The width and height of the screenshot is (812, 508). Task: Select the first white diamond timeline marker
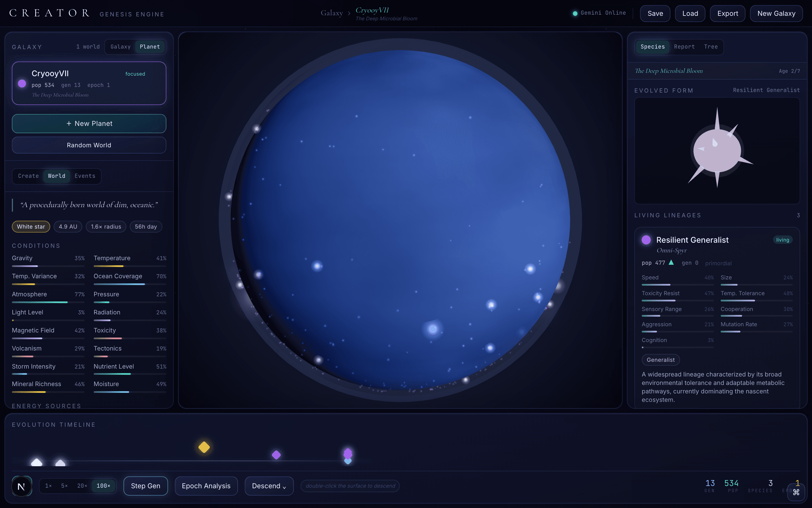pos(37,462)
